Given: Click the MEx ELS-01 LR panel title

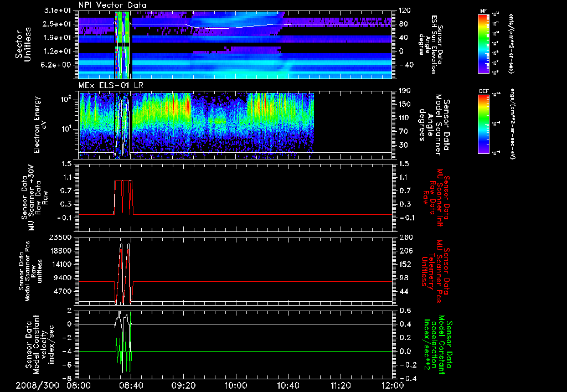Looking at the screenshot, I should tap(111, 86).
